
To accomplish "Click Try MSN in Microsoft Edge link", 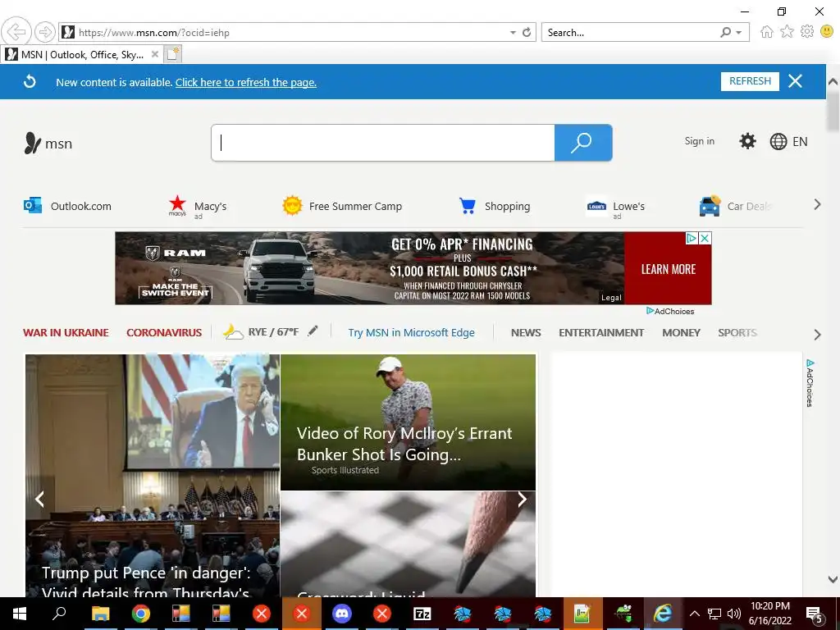I will point(412,333).
